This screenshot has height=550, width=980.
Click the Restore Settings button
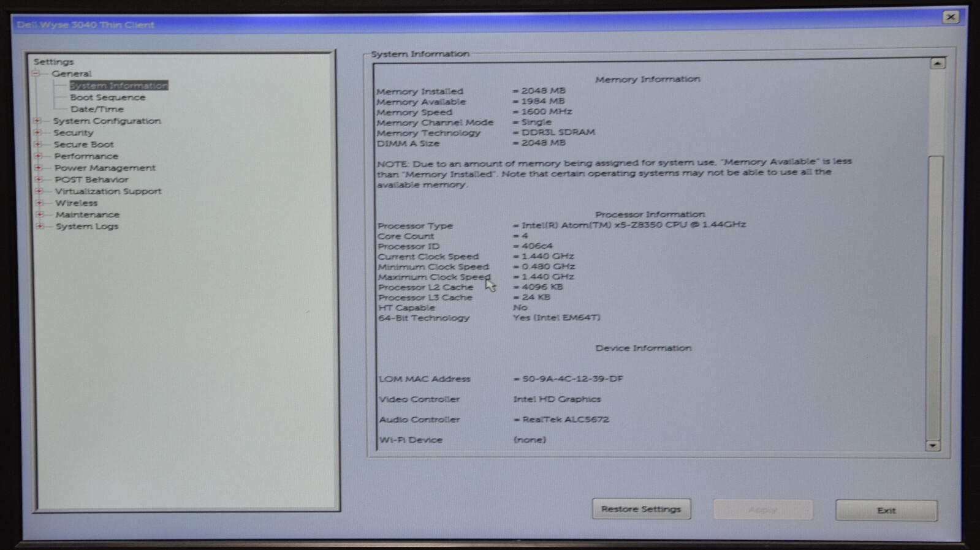[x=641, y=509]
